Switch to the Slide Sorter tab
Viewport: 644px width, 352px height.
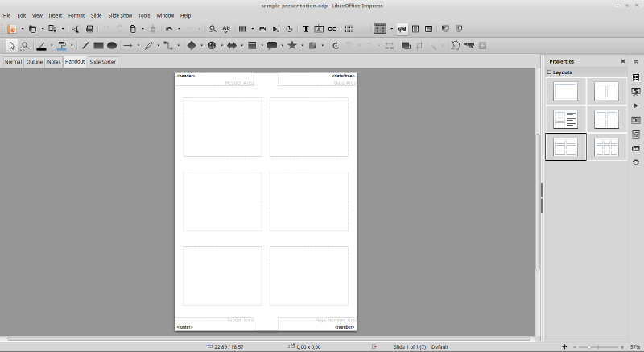click(103, 61)
